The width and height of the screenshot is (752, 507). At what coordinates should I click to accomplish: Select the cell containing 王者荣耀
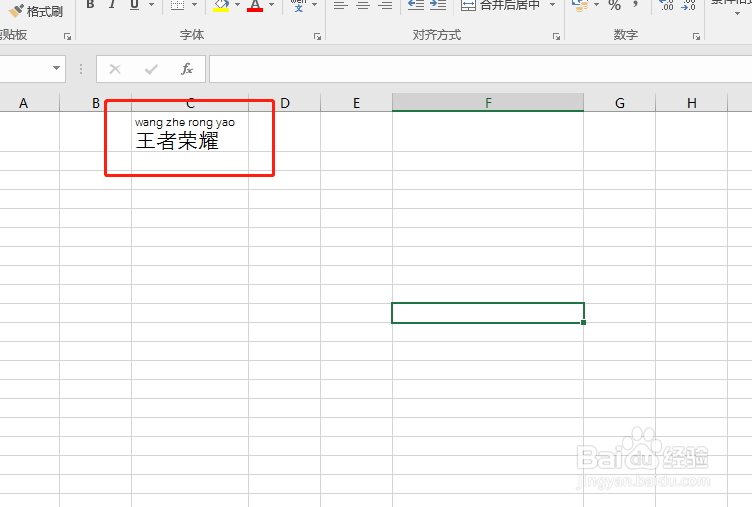tap(190, 132)
